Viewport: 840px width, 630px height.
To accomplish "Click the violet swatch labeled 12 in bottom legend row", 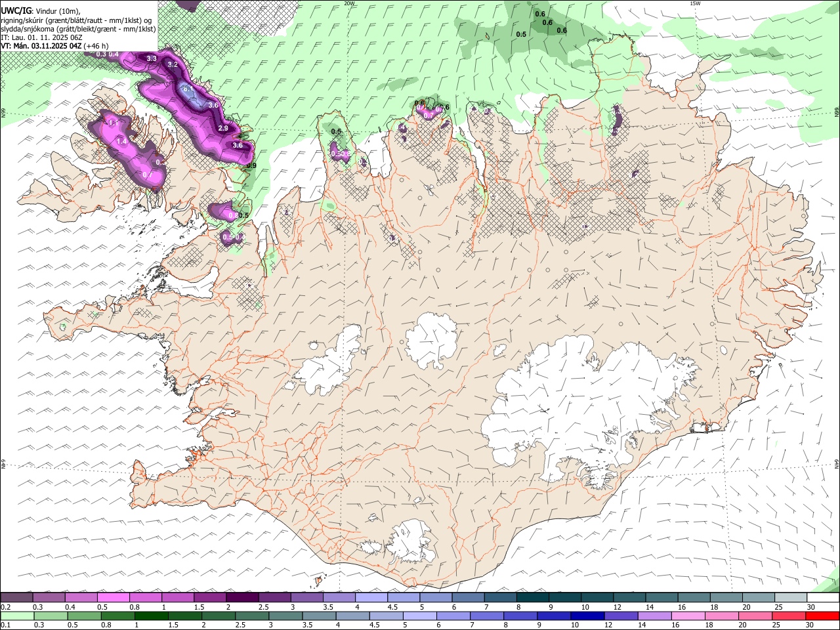I will point(620,616).
